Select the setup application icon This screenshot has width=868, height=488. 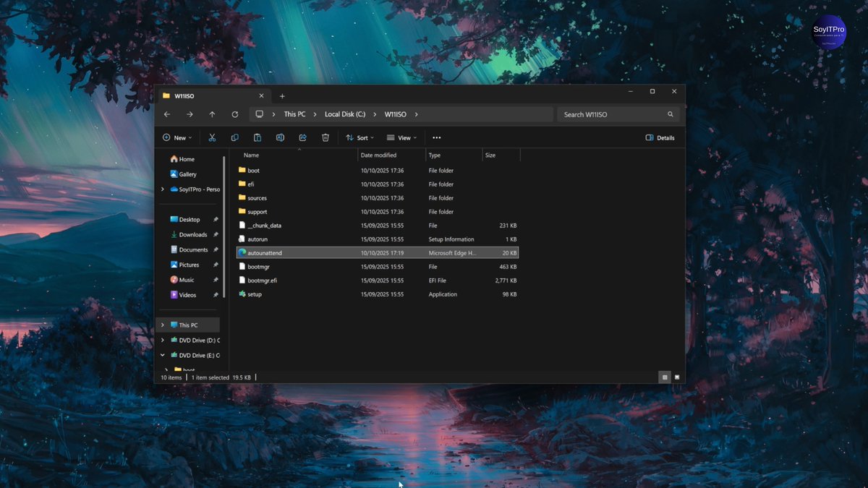pyautogui.click(x=242, y=294)
